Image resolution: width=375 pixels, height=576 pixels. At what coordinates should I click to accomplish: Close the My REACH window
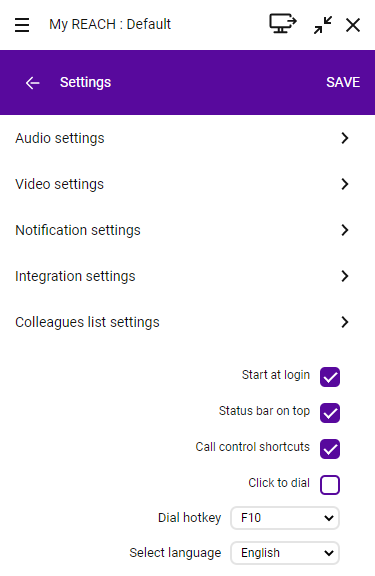(x=353, y=25)
